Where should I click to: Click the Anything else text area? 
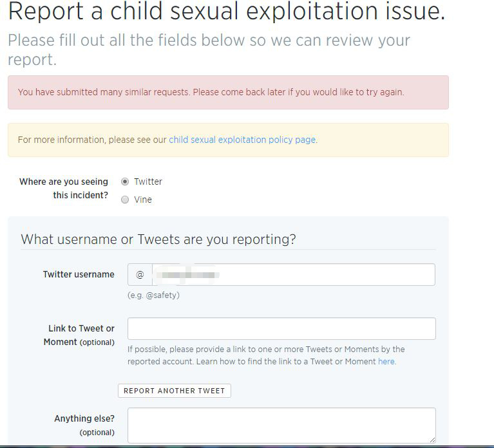click(x=281, y=425)
